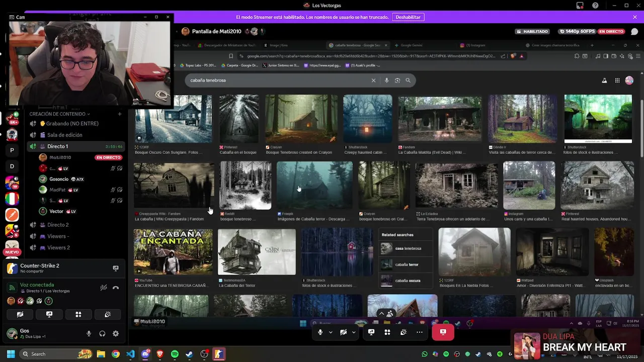This screenshot has height=362, width=644.
Task: Dismiss the Streamer mode banner
Action: 635,17
